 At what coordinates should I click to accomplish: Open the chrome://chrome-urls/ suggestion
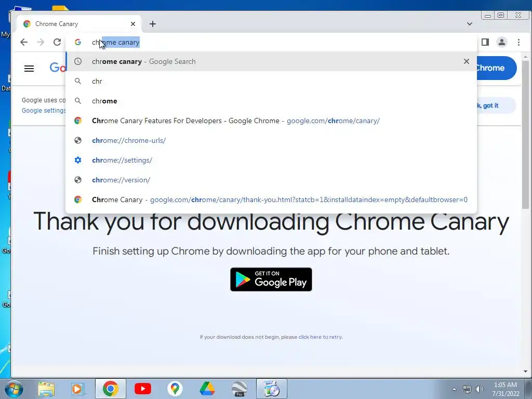[271, 140]
